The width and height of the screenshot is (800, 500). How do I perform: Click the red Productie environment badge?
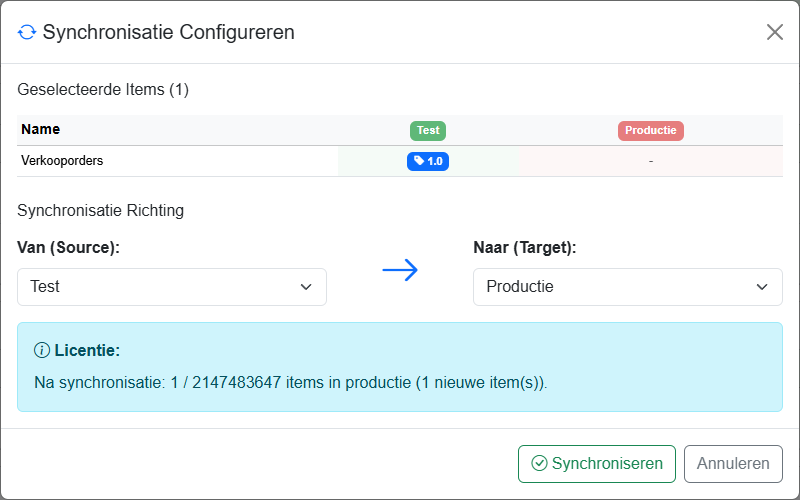point(651,131)
